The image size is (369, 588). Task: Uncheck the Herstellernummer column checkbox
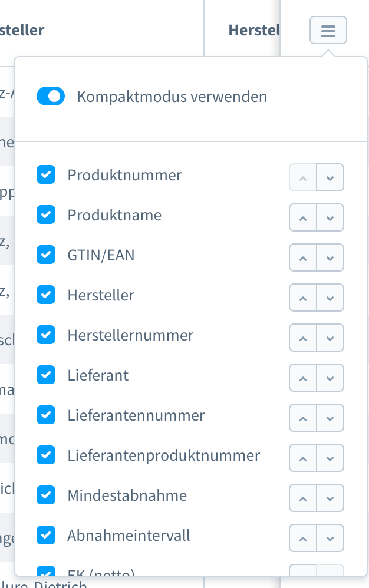[x=46, y=335]
